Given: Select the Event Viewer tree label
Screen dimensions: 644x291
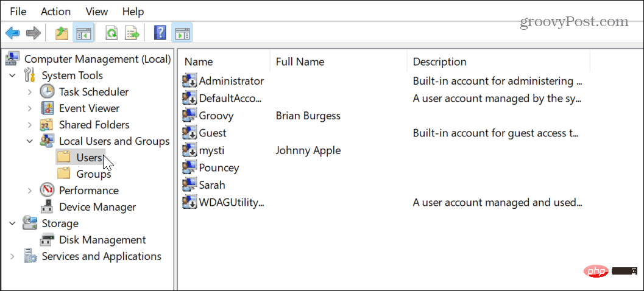Looking at the screenshot, I should coord(89,108).
